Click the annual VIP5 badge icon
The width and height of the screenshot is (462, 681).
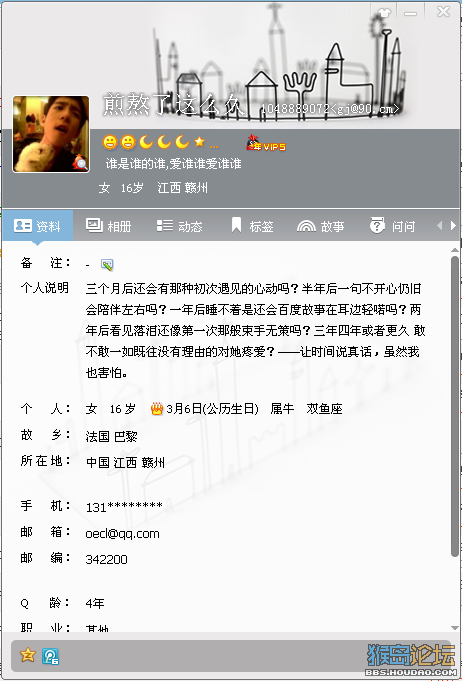click(x=266, y=143)
